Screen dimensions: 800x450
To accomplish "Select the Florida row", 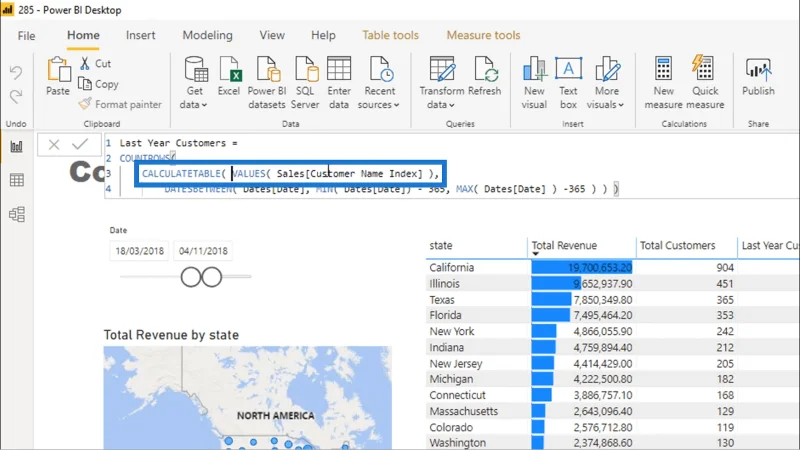I will pos(612,315).
